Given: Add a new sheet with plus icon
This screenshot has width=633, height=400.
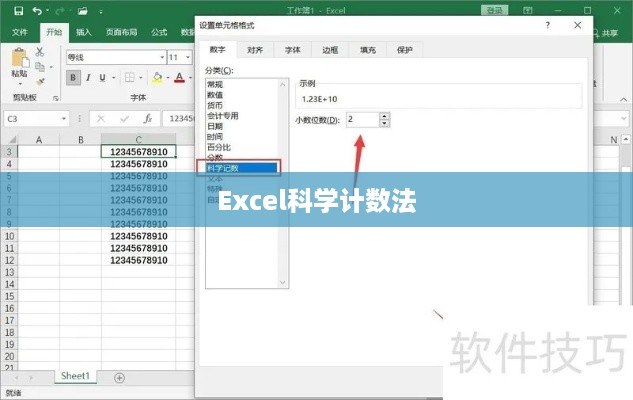Looking at the screenshot, I should (x=120, y=377).
